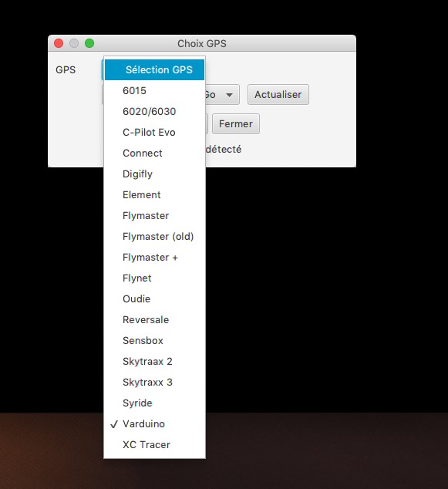Image resolution: width=448 pixels, height=489 pixels.
Task: Close the Choix GPS window
Action: (x=59, y=43)
